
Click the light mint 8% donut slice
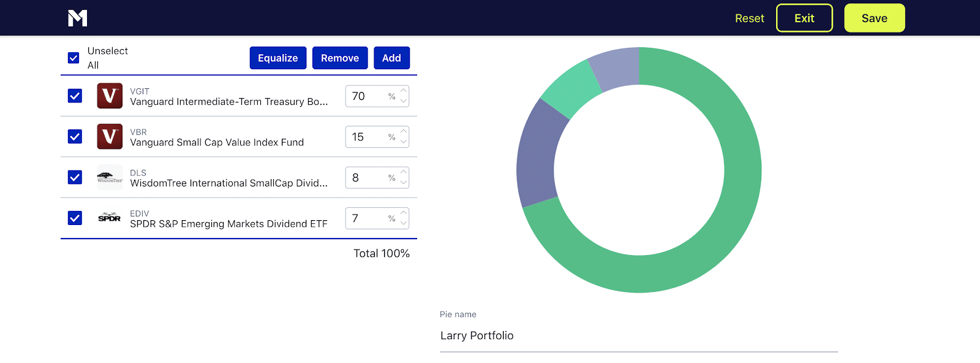click(572, 89)
